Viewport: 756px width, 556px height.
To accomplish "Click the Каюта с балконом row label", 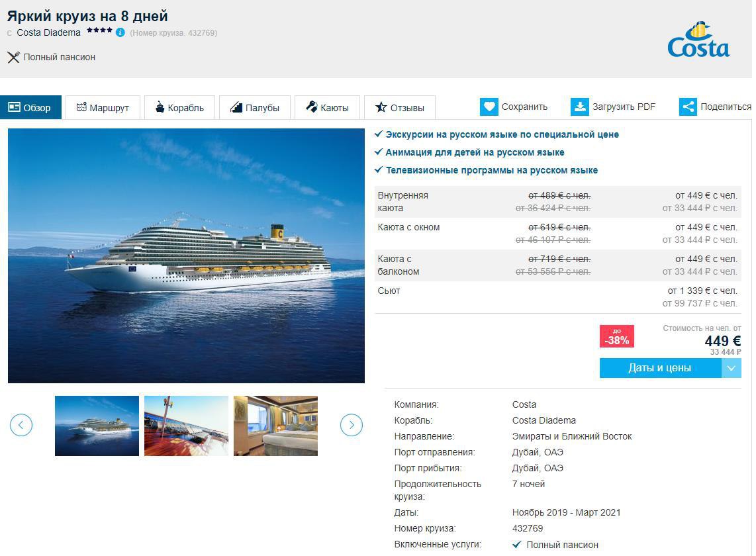I will pyautogui.click(x=399, y=265).
